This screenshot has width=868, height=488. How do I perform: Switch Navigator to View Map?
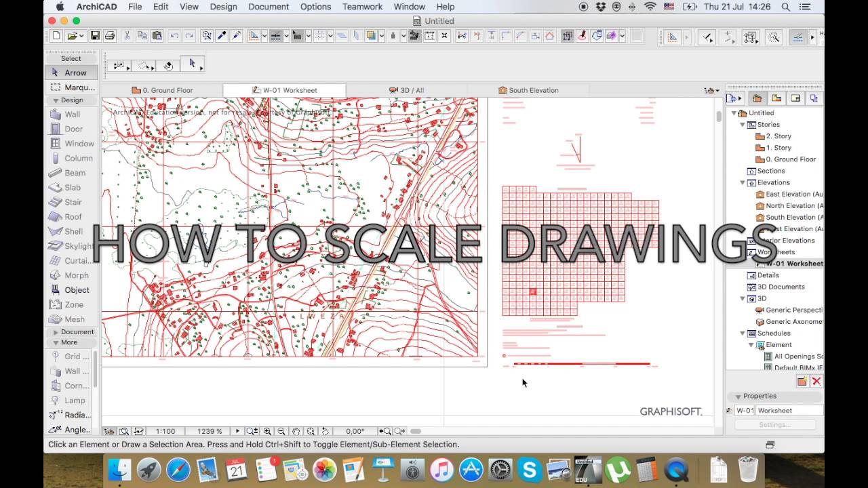pos(776,98)
